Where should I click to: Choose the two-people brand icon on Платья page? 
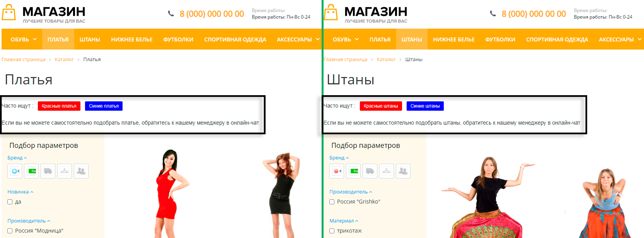(x=81, y=171)
